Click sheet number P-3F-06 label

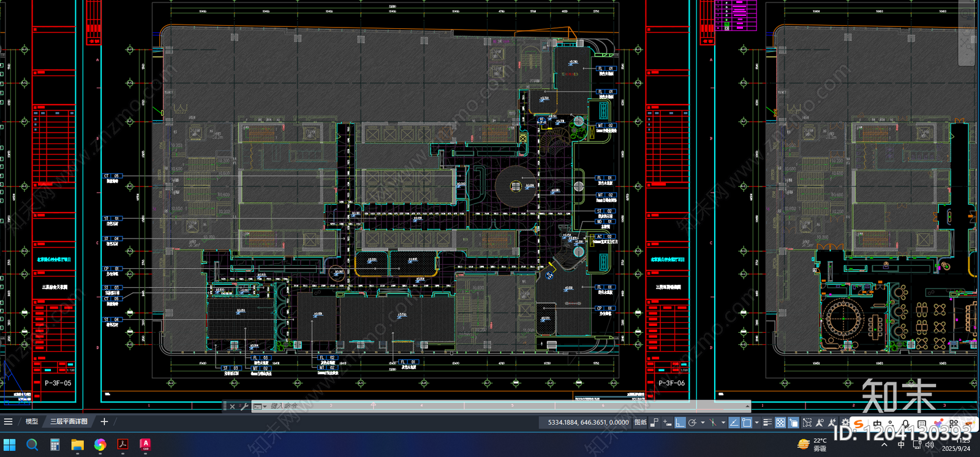coord(672,383)
